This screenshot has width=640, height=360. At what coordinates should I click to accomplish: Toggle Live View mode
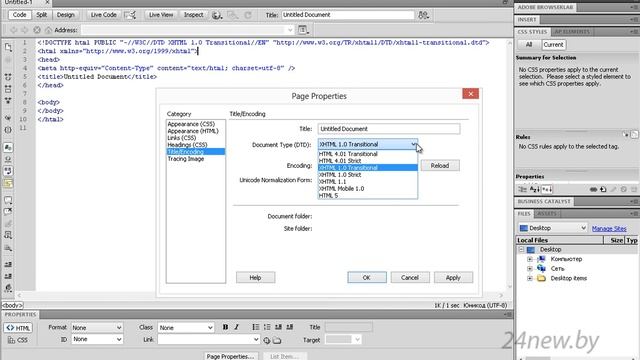pos(160,15)
